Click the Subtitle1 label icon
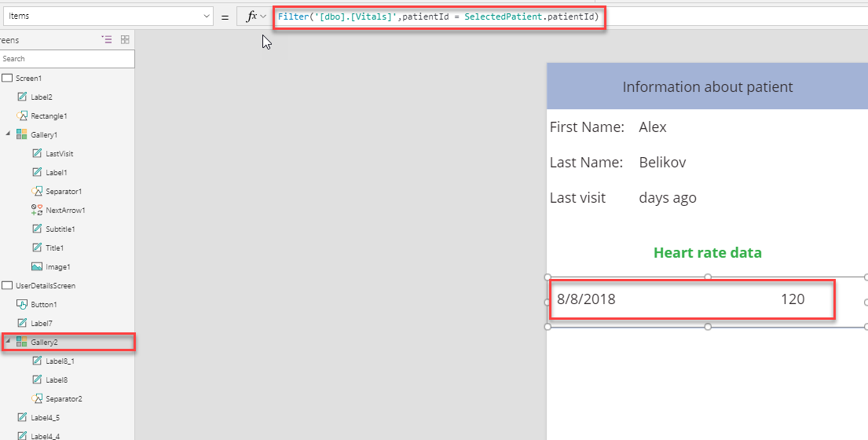The image size is (868, 440). pyautogui.click(x=37, y=229)
